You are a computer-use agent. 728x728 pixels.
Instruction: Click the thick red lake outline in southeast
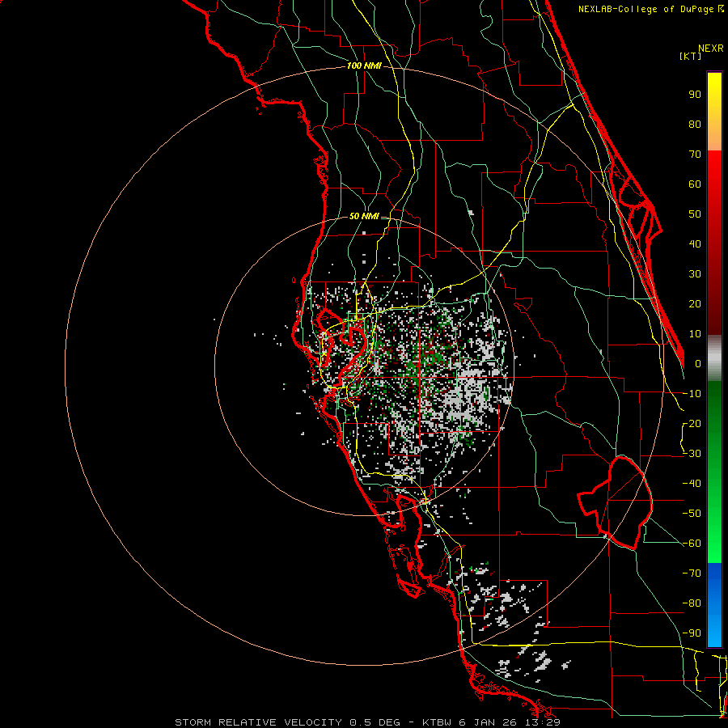(616, 502)
